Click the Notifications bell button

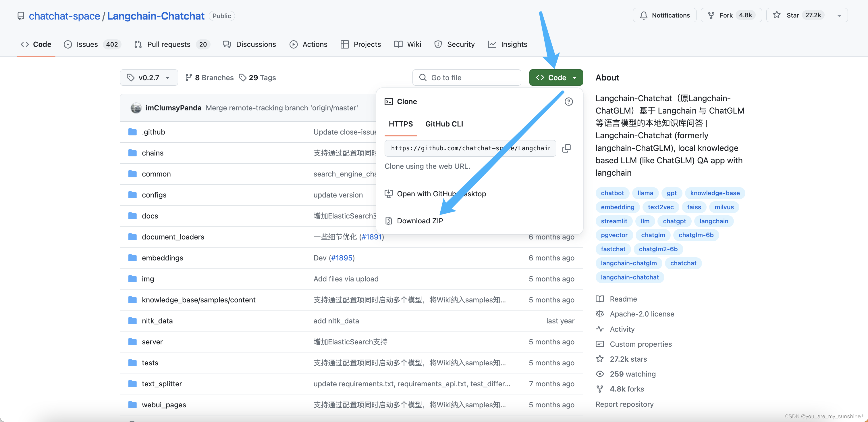click(664, 15)
